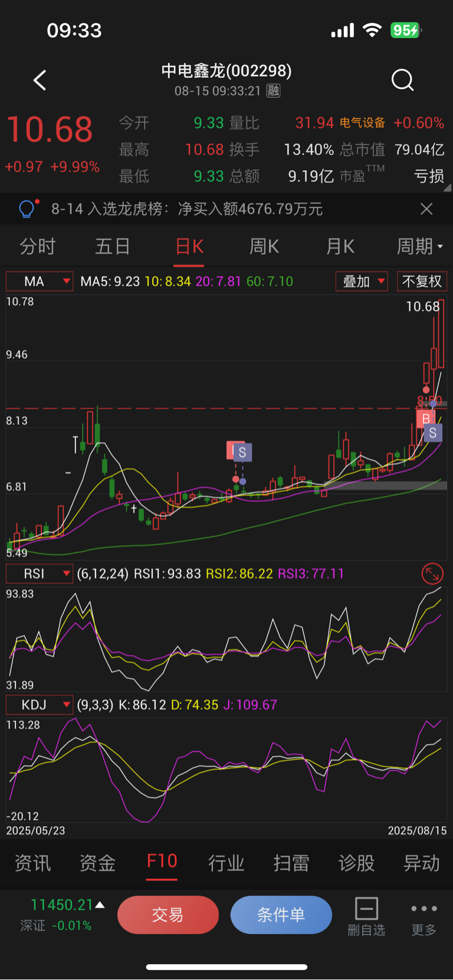Expand the index arrow beside 11450.21

[x=100, y=905]
